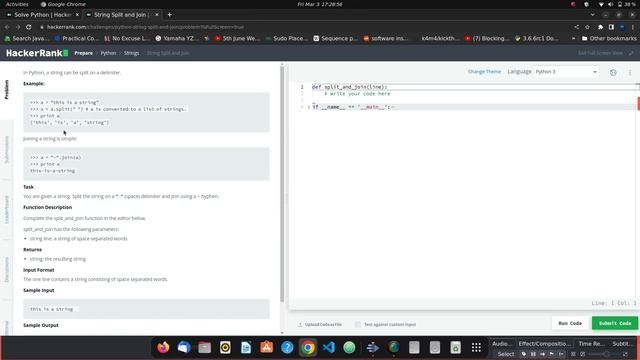The image size is (640, 360).
Task: Click the Run Code button
Action: pyautogui.click(x=570, y=323)
